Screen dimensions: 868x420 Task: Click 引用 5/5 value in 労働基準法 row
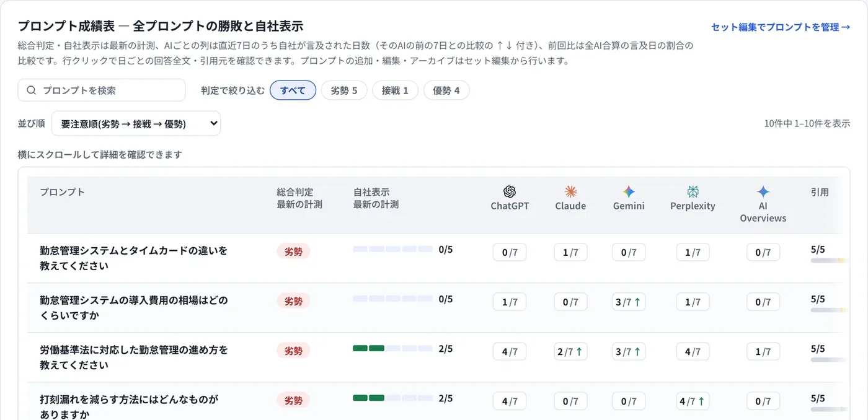tap(818, 349)
